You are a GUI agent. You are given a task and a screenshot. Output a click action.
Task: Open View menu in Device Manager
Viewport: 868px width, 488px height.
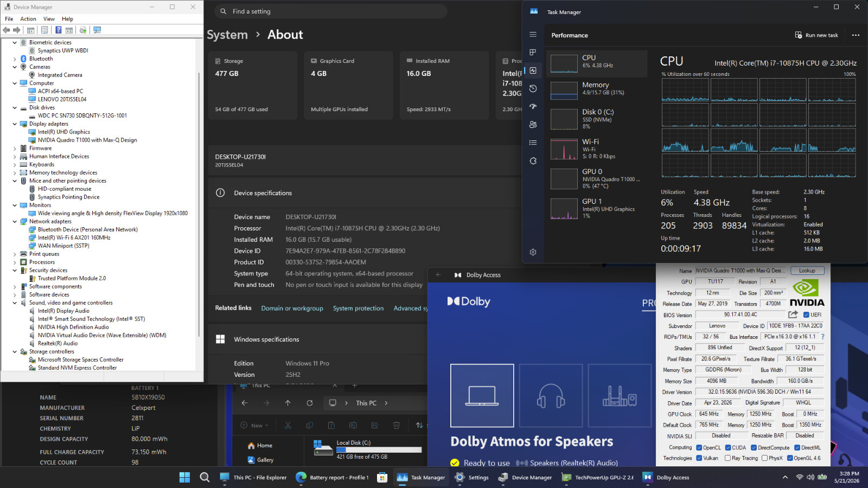[49, 19]
